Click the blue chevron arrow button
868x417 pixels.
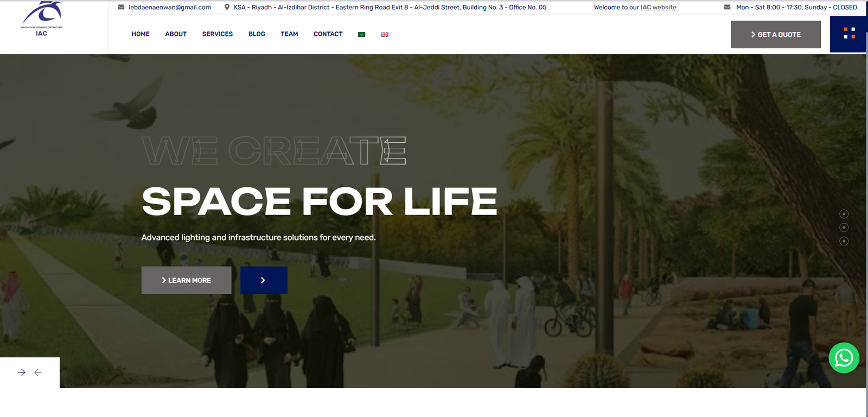click(264, 280)
